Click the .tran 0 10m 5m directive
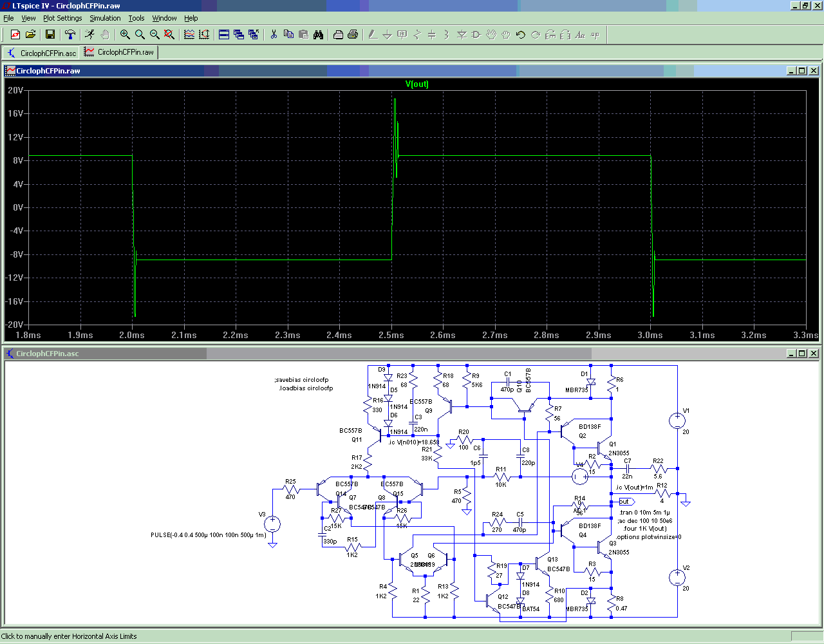The width and height of the screenshot is (824, 644). (x=644, y=513)
